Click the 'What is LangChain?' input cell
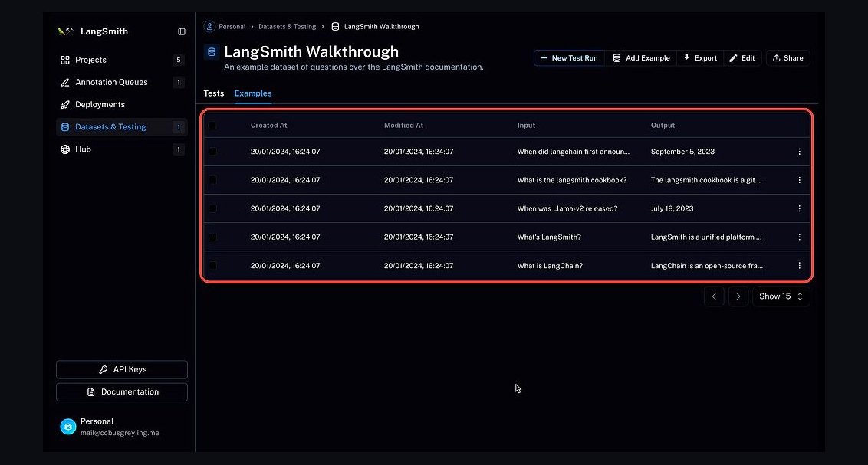 (x=550, y=265)
